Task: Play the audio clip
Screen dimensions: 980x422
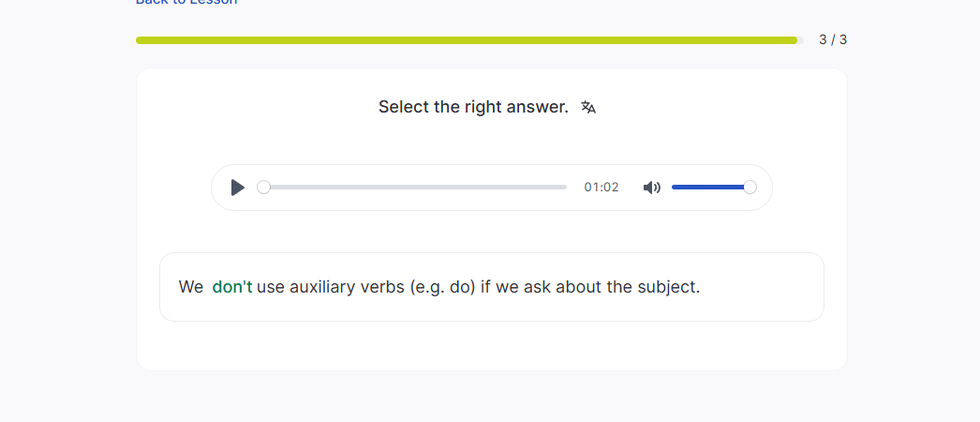Action: tap(238, 188)
